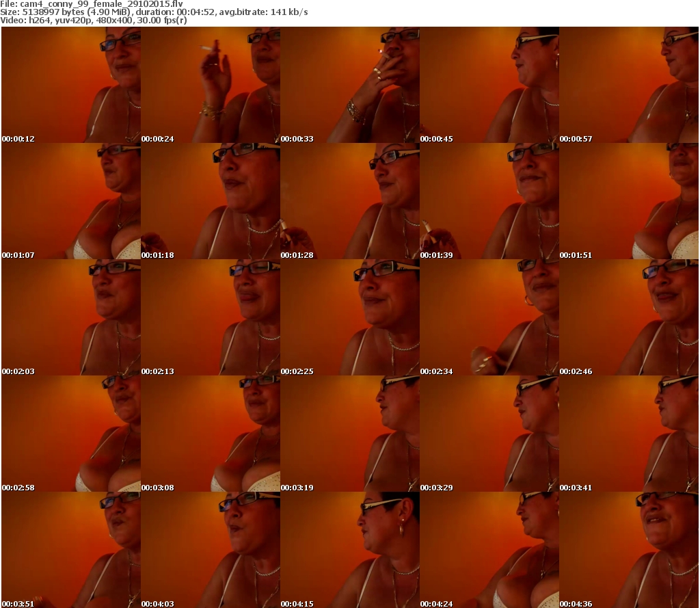Open the frame at 00:02:25
700x608 pixels.
[x=350, y=317]
